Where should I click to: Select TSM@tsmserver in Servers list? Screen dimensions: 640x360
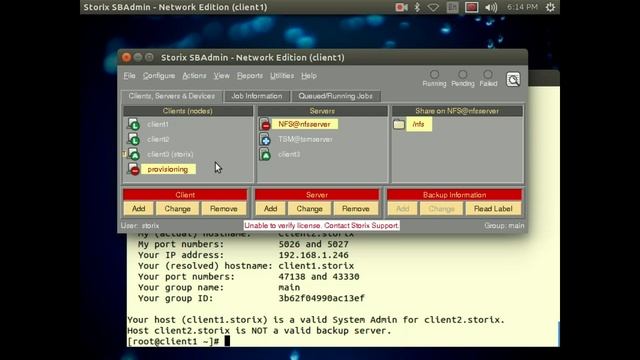[305, 139]
